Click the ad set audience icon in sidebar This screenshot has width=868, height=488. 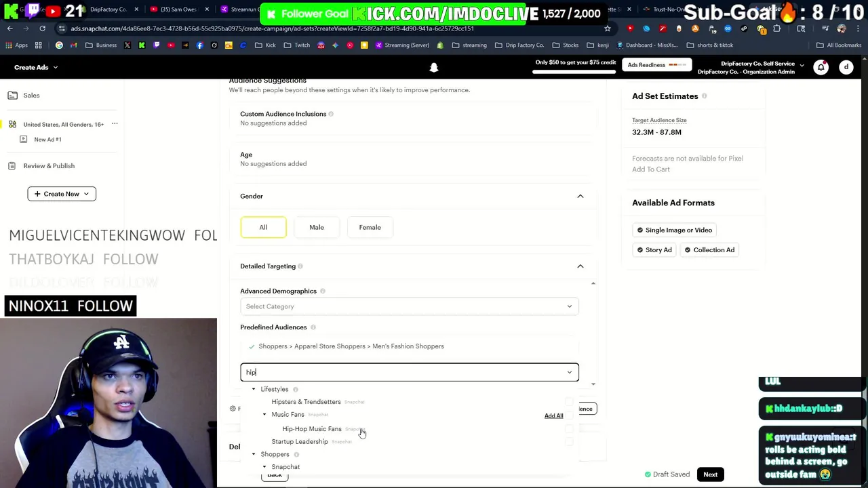12,125
